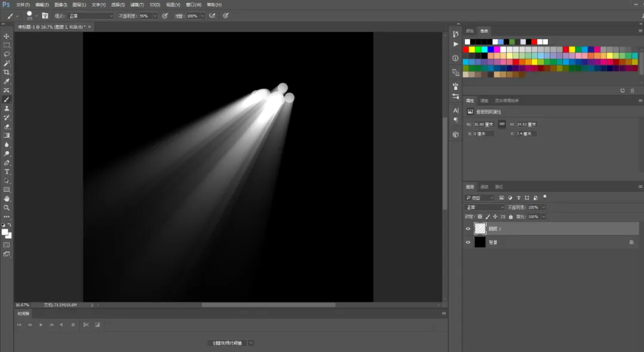Viewport: 644px width, 352px height.
Task: Select the Pen tool
Action: [x=7, y=163]
